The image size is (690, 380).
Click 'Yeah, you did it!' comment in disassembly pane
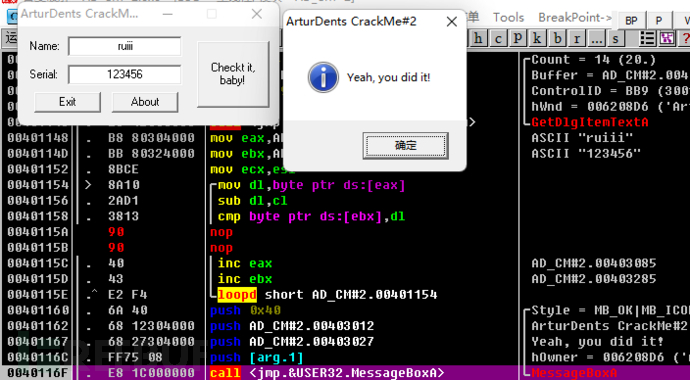coord(598,342)
